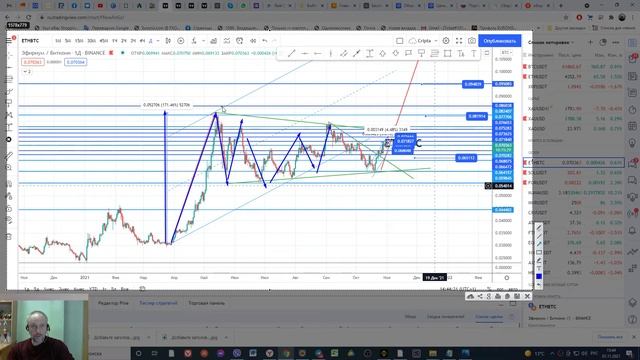Open the Cripta layout name dropdown
This screenshot has width=640, height=360.
tap(423, 41)
